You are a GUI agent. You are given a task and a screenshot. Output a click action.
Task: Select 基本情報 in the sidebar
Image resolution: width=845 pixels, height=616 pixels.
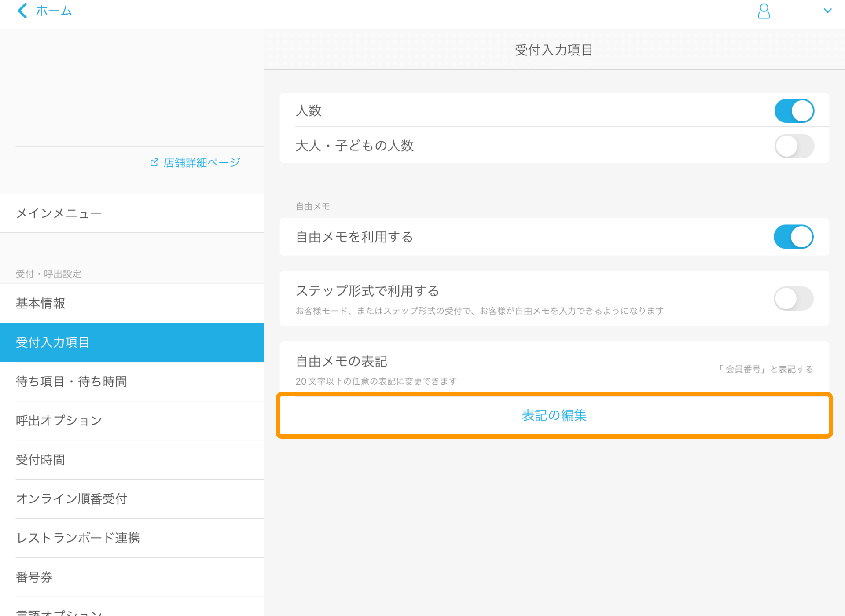132,304
